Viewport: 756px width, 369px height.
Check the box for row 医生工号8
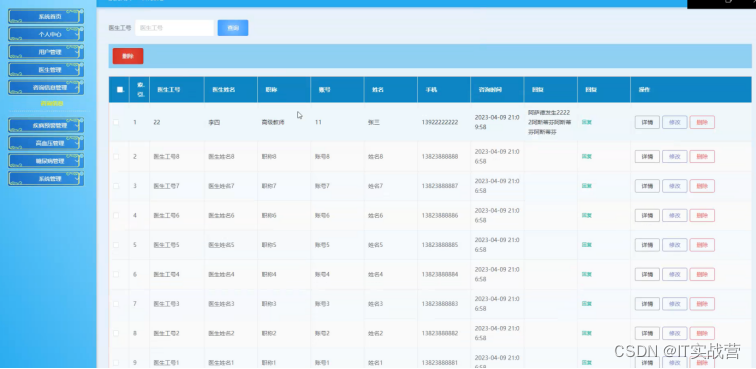[x=116, y=156]
